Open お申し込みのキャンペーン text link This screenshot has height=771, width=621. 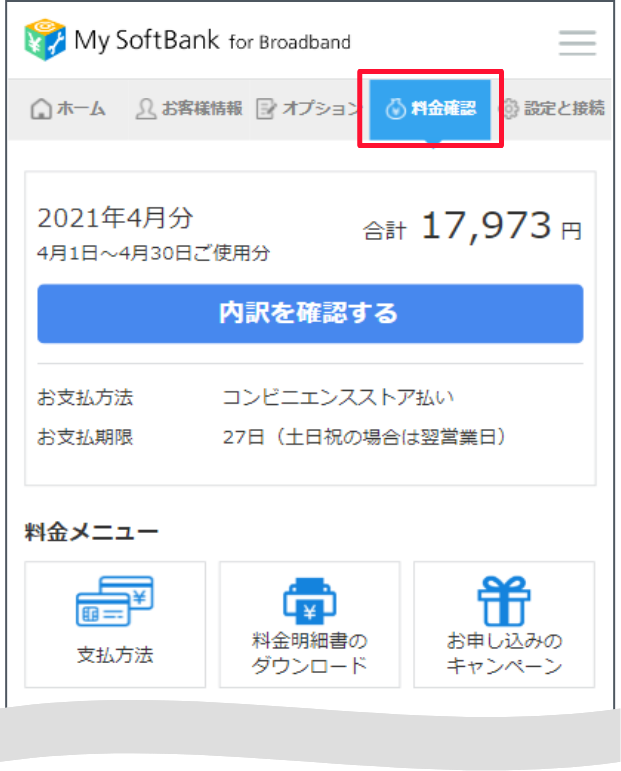coord(504,653)
